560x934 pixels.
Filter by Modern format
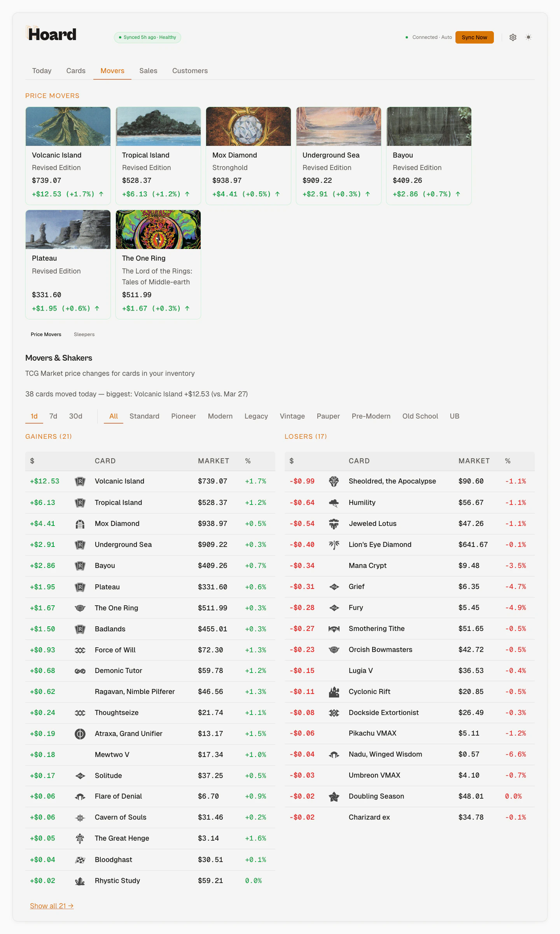point(220,416)
